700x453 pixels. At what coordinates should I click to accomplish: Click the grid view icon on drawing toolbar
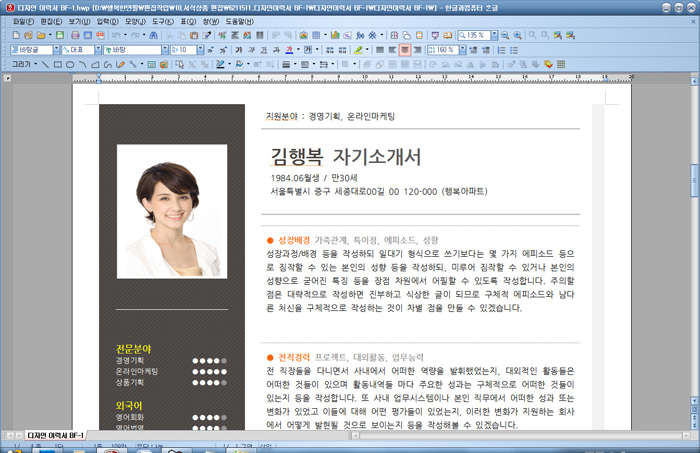click(561, 64)
